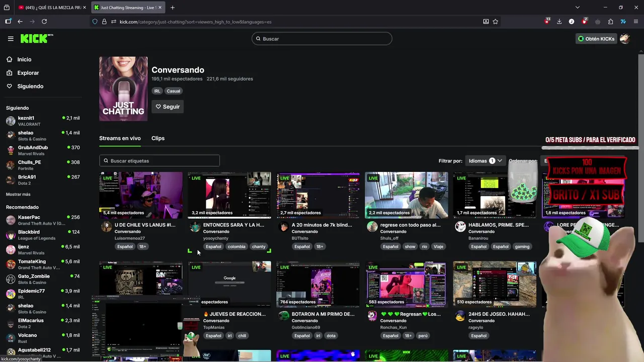Open Epidemic77 IRL channel link
The height and width of the screenshot is (362, 644).
pos(43,294)
